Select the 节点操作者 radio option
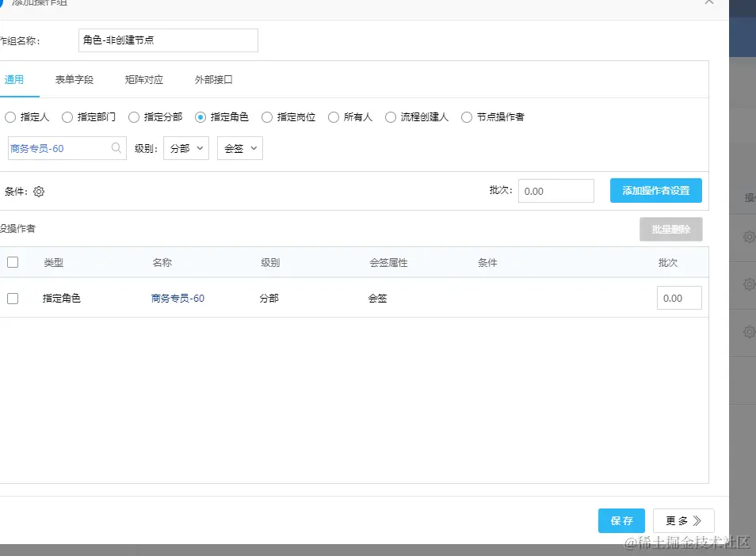The image size is (756, 556). (x=466, y=117)
